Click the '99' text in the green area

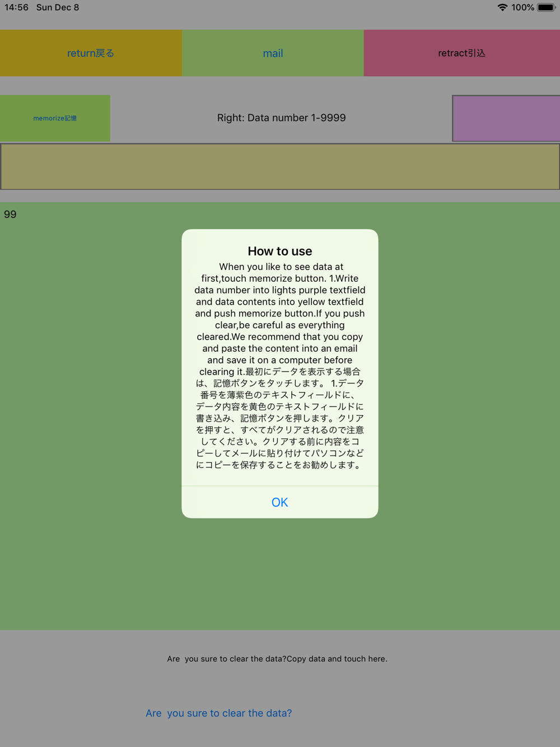(10, 214)
